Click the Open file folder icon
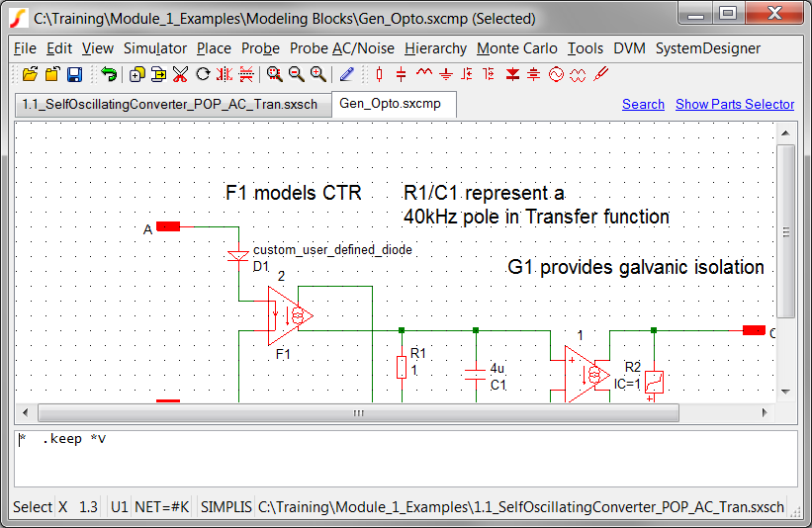This screenshot has height=528, width=812. coord(30,74)
